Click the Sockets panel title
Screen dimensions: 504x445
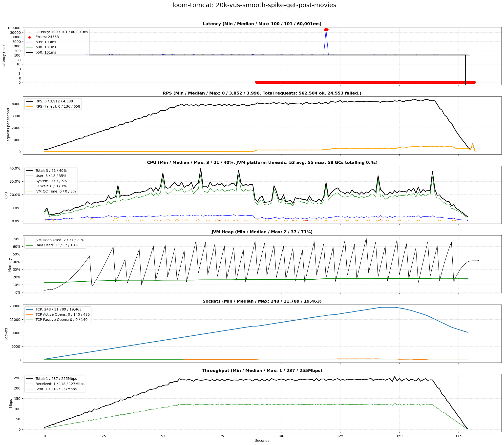(262, 301)
